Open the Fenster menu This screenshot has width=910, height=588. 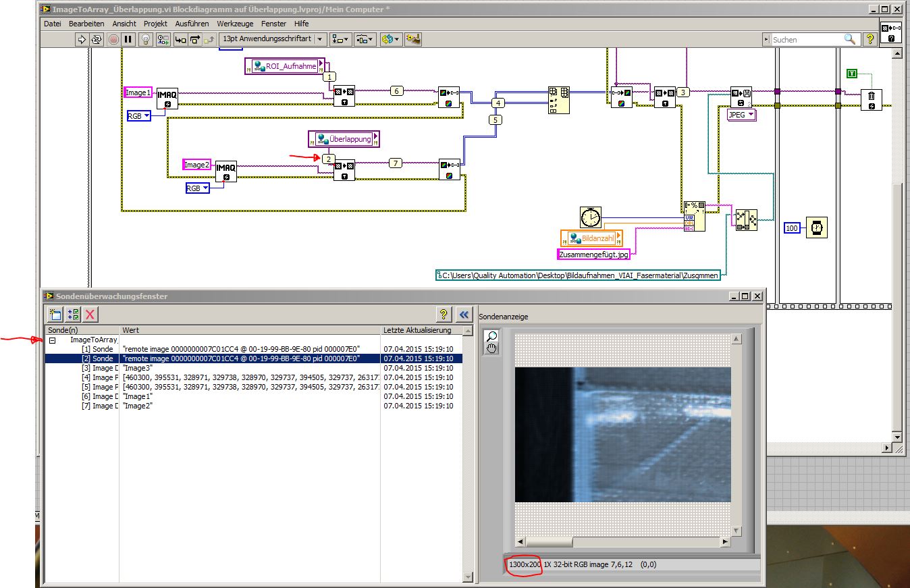pos(273,23)
